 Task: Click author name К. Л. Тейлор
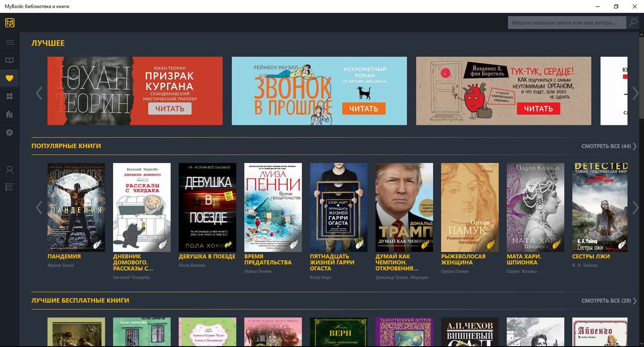tap(585, 266)
